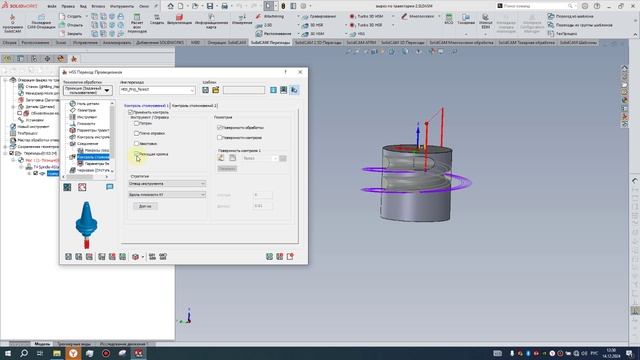Screen dimensions: 640x360
Task: Toggle the Переходы checkbox in the CAM tree
Action: click(x=12, y=153)
